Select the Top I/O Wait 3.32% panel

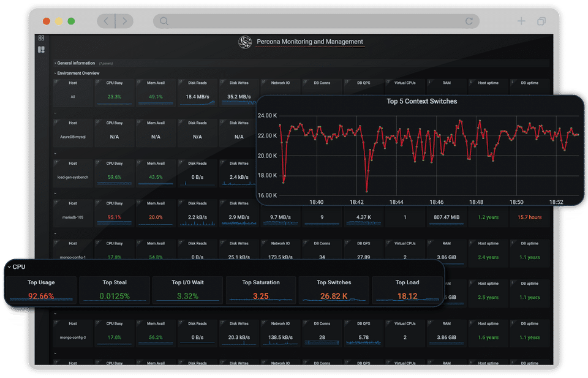click(x=187, y=290)
